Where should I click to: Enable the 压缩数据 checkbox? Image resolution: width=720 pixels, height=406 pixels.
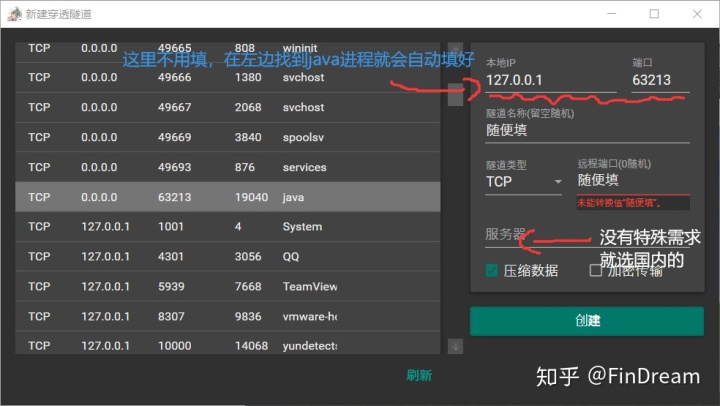tap(492, 270)
